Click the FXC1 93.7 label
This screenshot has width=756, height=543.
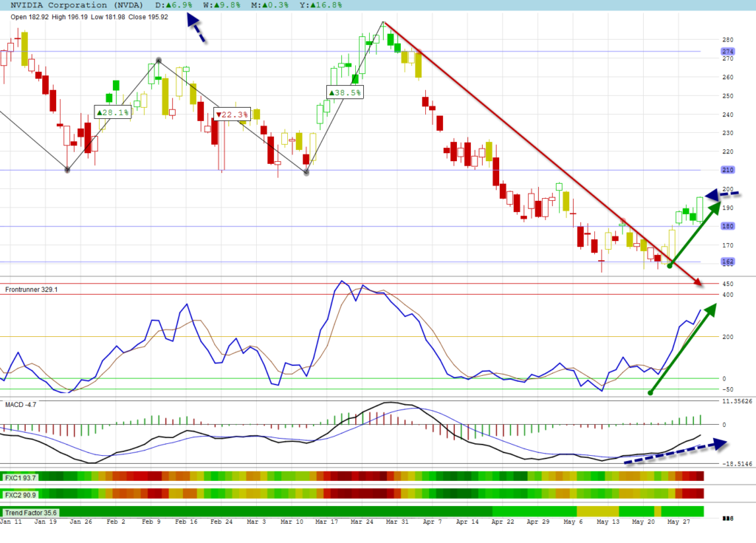pyautogui.click(x=20, y=477)
